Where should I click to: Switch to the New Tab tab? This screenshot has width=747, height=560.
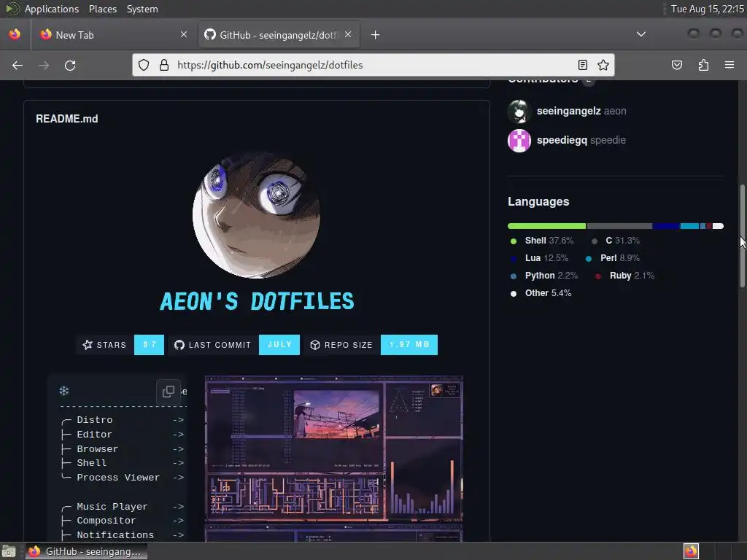115,35
